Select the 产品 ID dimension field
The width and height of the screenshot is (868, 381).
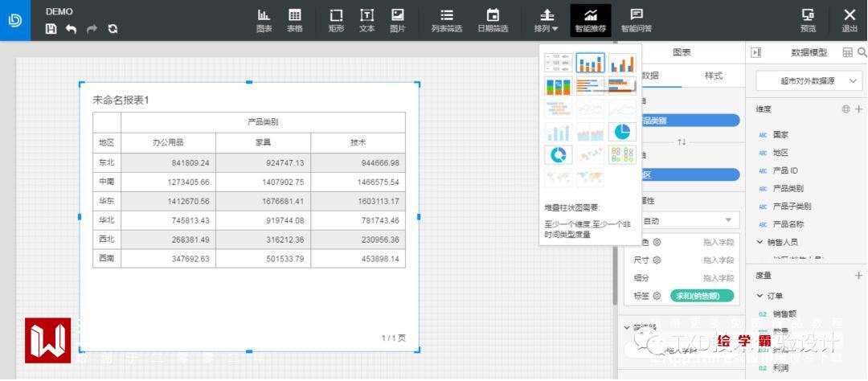click(785, 170)
